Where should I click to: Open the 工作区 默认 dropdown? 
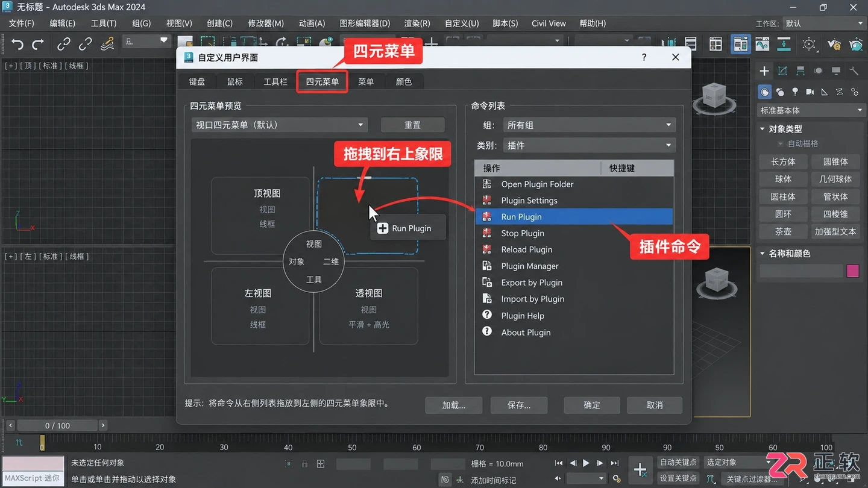824,23
